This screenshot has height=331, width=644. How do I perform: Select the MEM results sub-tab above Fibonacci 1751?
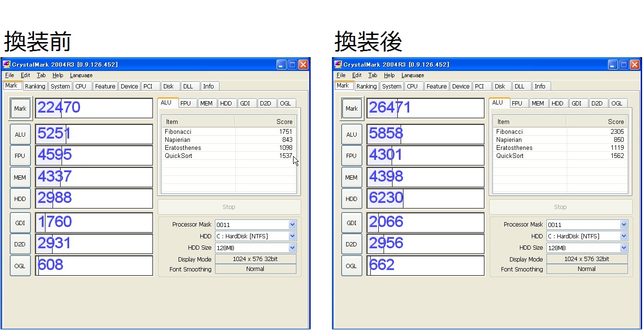pyautogui.click(x=206, y=103)
